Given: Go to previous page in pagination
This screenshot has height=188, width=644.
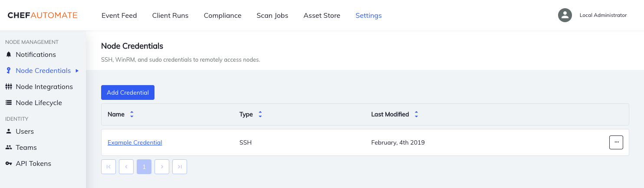Looking at the screenshot, I should click(x=126, y=167).
